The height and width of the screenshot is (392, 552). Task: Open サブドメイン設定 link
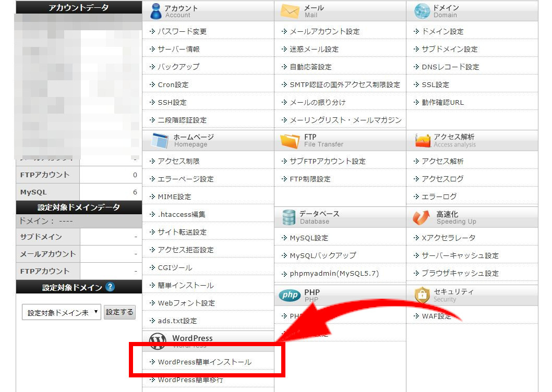(450, 49)
